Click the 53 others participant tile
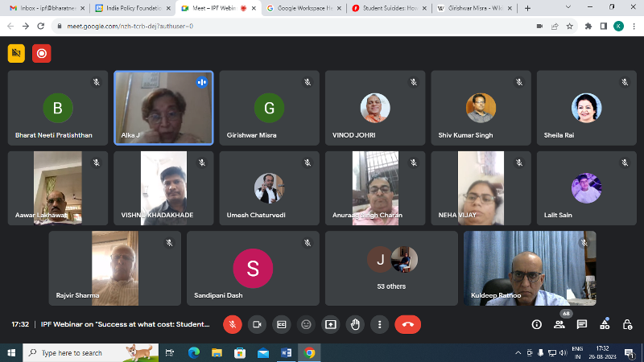The width and height of the screenshot is (644, 362). click(391, 269)
